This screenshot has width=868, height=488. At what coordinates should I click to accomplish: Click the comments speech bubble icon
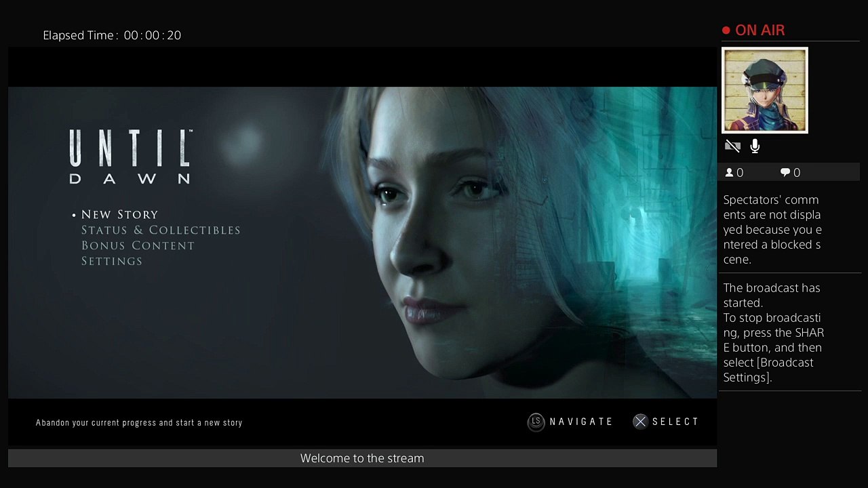click(785, 173)
